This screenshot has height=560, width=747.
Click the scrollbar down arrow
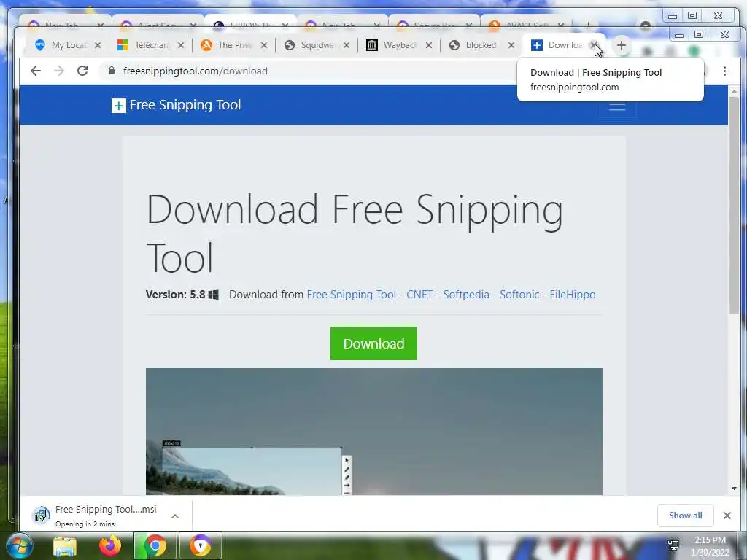[734, 488]
